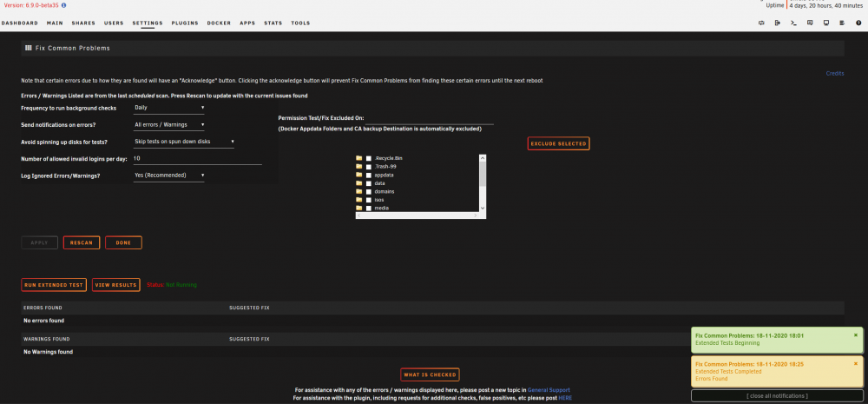Image resolution: width=868 pixels, height=404 pixels.
Task: Click close all notifications bar
Action: 777,395
